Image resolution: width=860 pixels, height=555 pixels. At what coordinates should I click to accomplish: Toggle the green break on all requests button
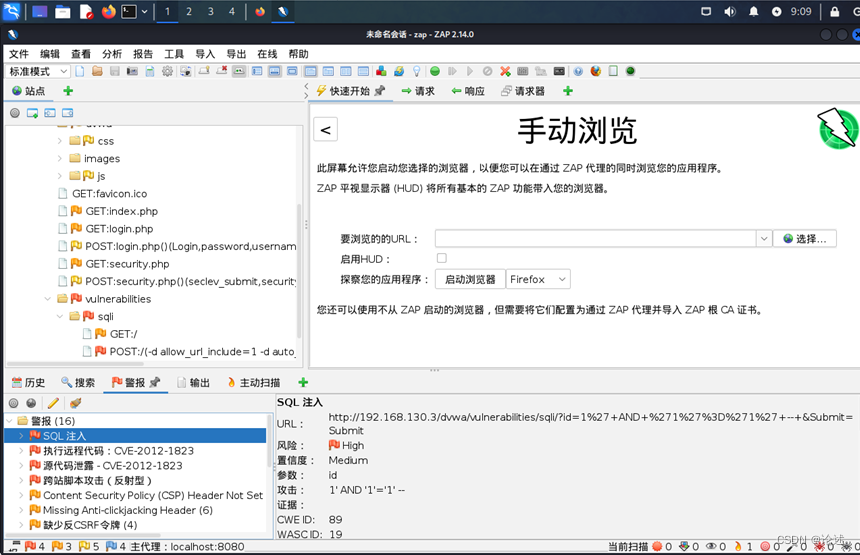(x=435, y=71)
